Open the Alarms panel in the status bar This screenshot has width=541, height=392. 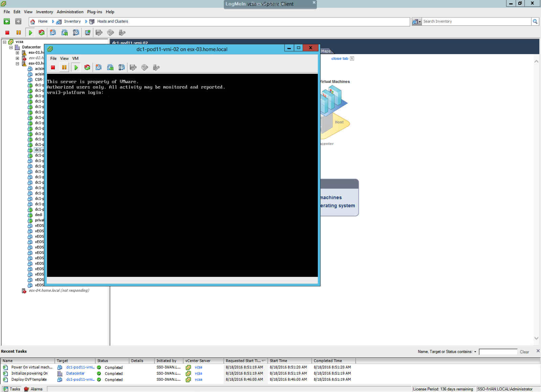click(33, 389)
